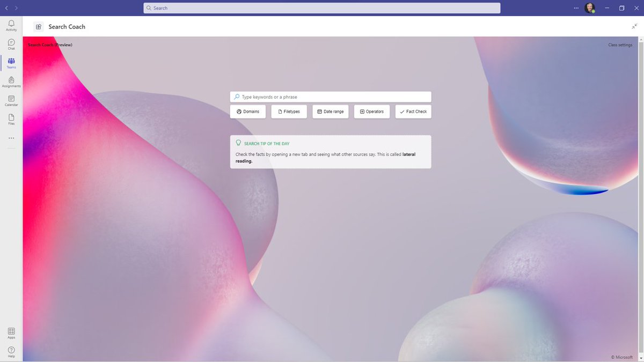
Task: Open Assignments from the sidebar
Action: (11, 82)
